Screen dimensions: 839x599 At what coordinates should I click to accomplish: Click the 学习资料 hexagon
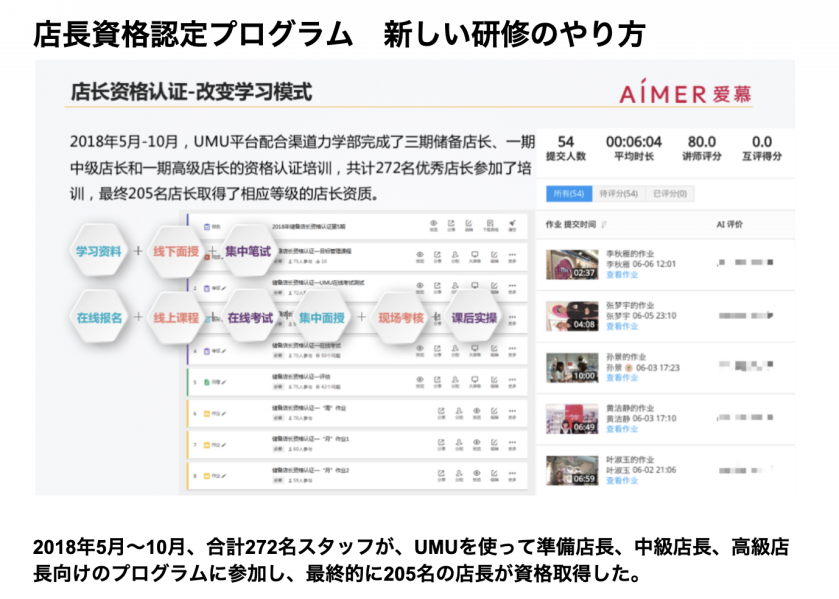[x=98, y=251]
